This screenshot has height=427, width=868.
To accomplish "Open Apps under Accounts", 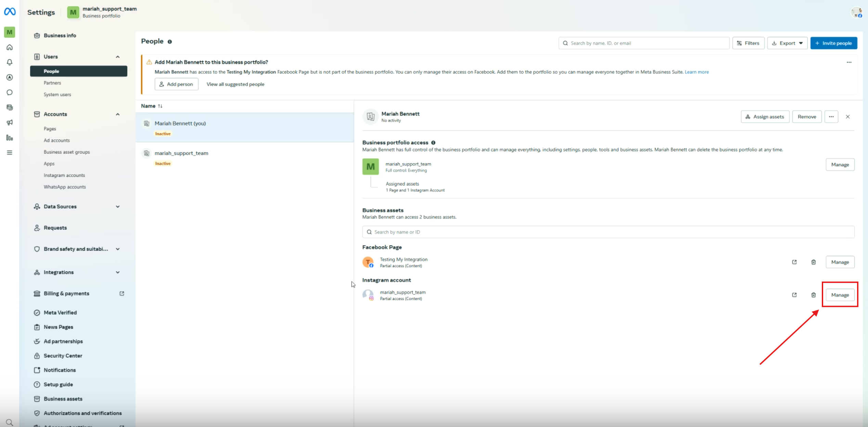I will pyautogui.click(x=49, y=164).
